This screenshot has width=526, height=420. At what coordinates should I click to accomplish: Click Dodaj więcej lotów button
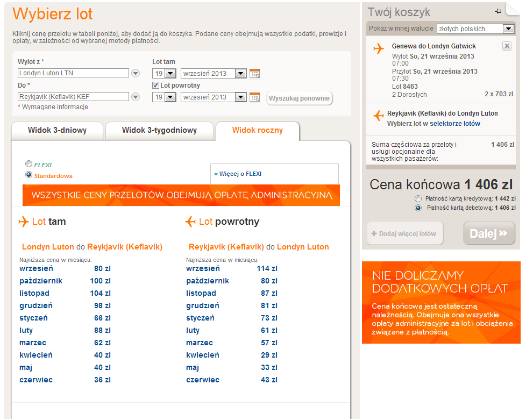pyautogui.click(x=405, y=233)
